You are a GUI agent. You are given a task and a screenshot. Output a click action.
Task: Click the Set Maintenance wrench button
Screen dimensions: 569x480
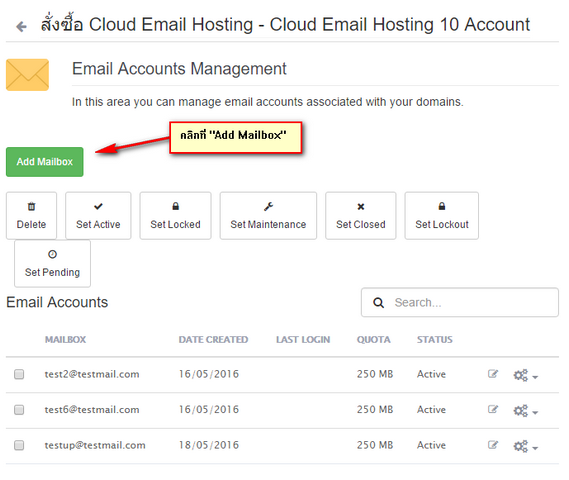point(268,216)
